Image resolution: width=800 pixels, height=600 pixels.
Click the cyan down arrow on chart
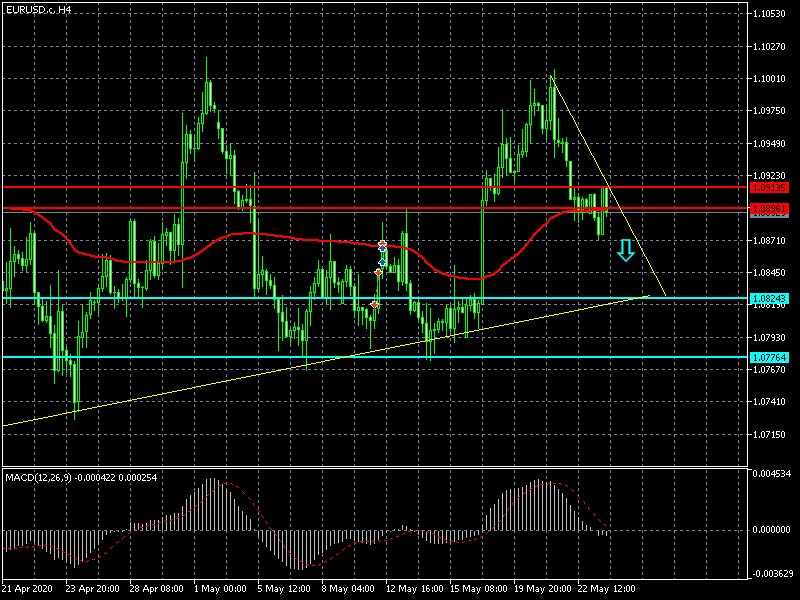pos(626,250)
